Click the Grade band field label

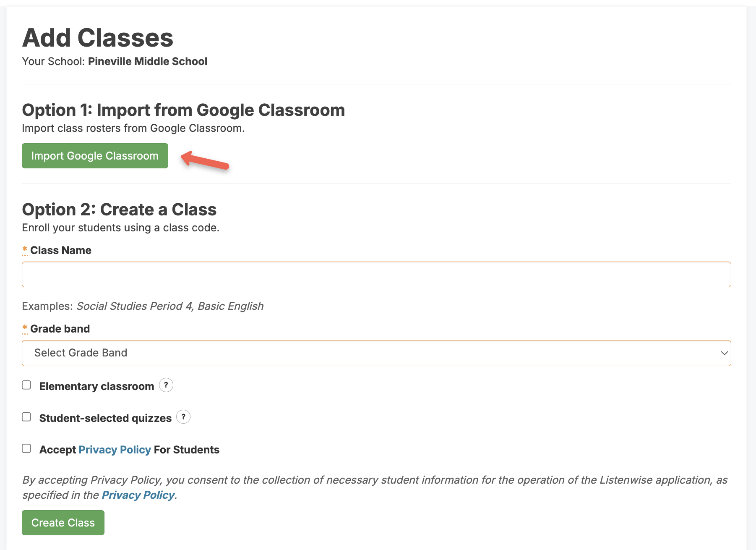click(x=60, y=329)
